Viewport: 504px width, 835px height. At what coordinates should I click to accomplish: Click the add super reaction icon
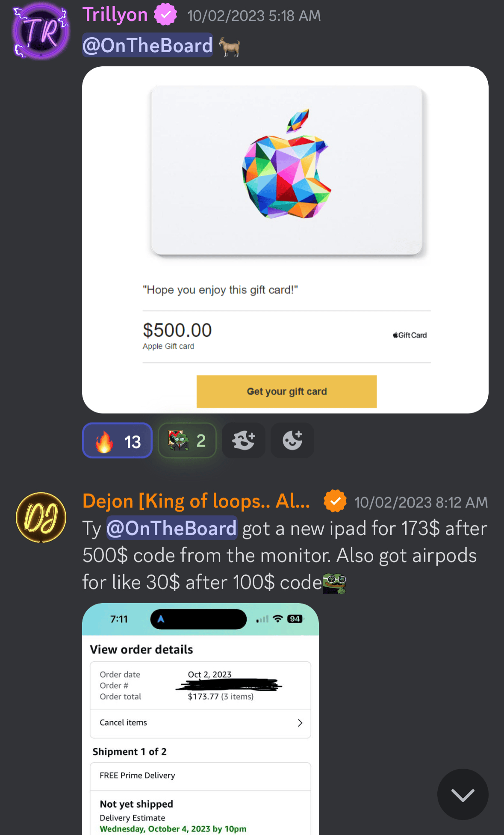point(244,441)
